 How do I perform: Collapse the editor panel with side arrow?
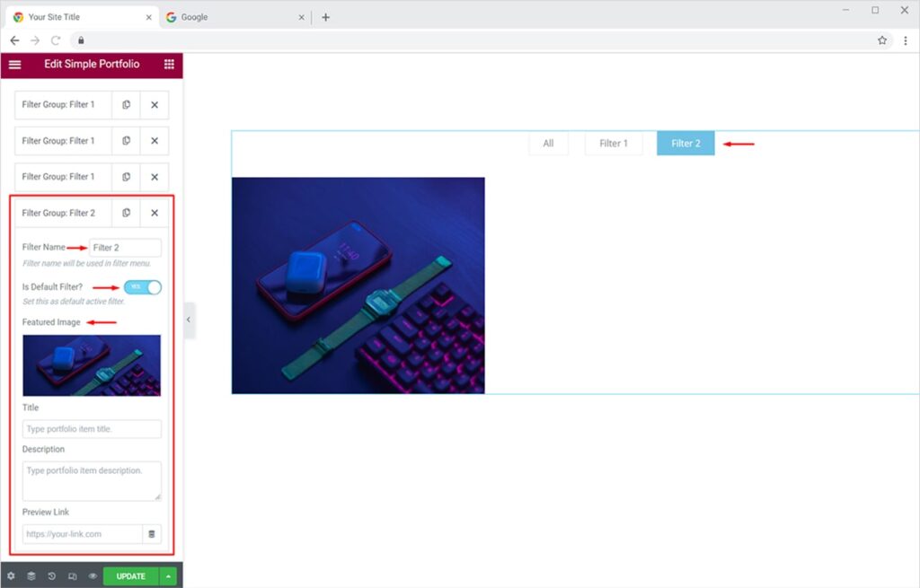tap(189, 320)
